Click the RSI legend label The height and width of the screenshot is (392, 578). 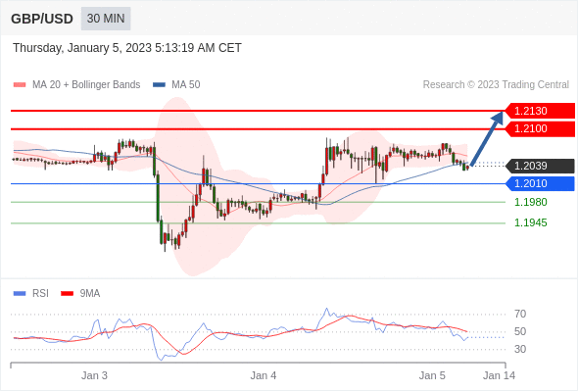(x=40, y=294)
